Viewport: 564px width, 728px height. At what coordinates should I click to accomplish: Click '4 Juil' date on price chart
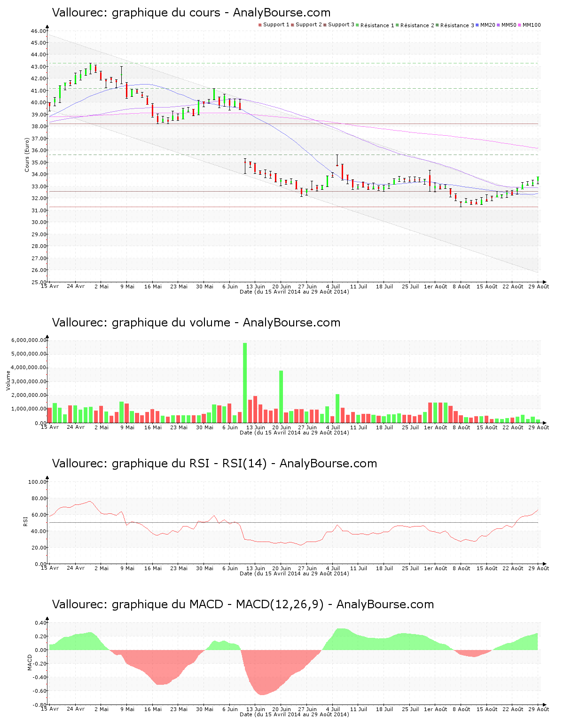pos(333,287)
